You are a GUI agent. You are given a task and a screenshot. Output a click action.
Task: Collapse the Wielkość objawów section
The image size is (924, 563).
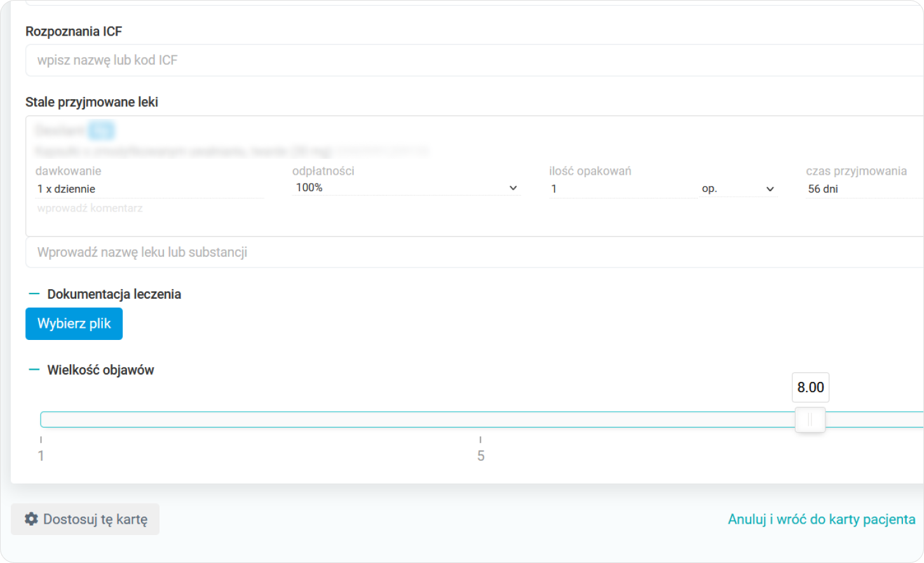click(34, 370)
